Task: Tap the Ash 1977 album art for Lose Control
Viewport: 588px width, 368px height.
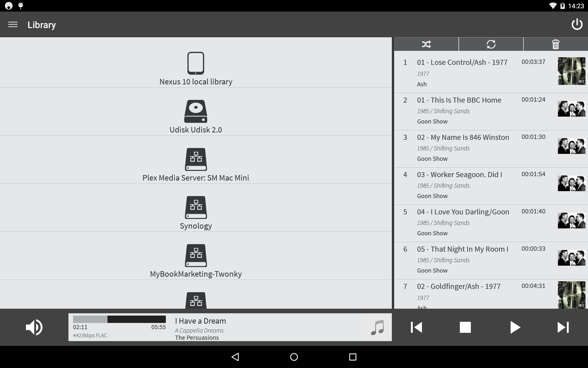Action: (571, 71)
